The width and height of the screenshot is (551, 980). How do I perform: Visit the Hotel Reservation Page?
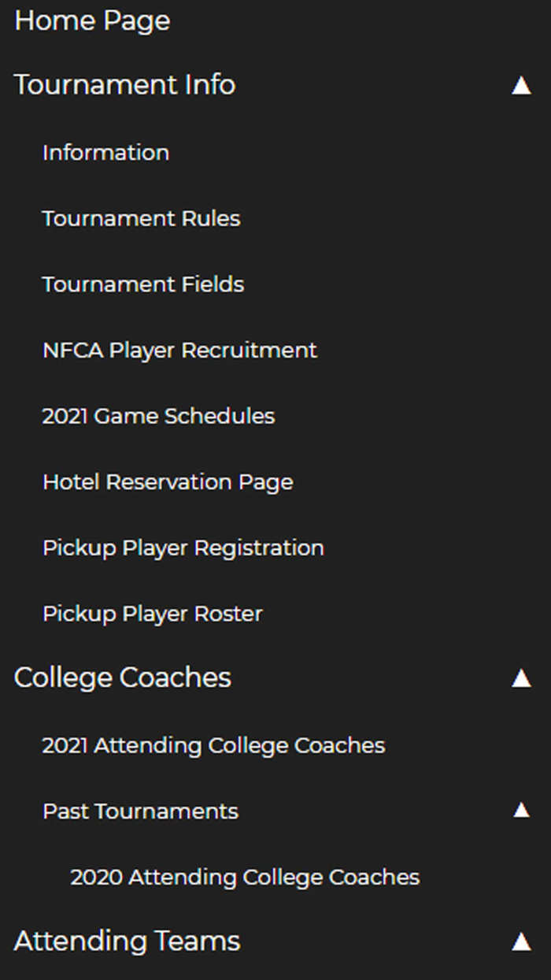pyautogui.click(x=168, y=482)
